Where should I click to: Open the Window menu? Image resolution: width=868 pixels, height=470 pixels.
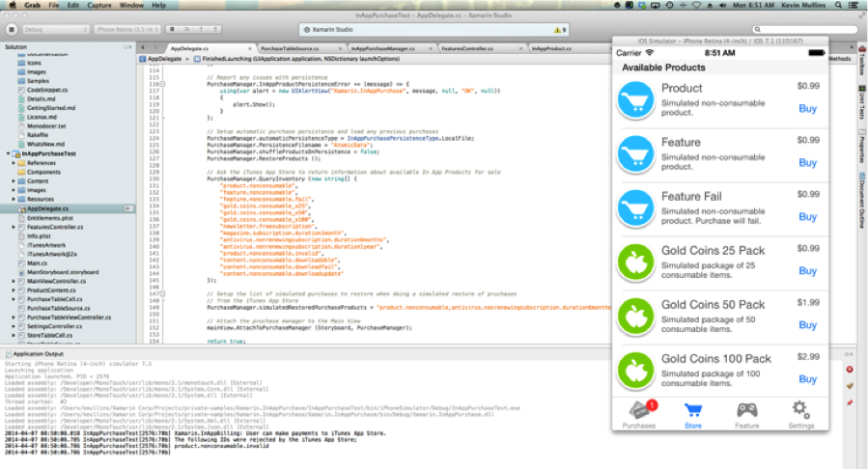pyautogui.click(x=131, y=5)
